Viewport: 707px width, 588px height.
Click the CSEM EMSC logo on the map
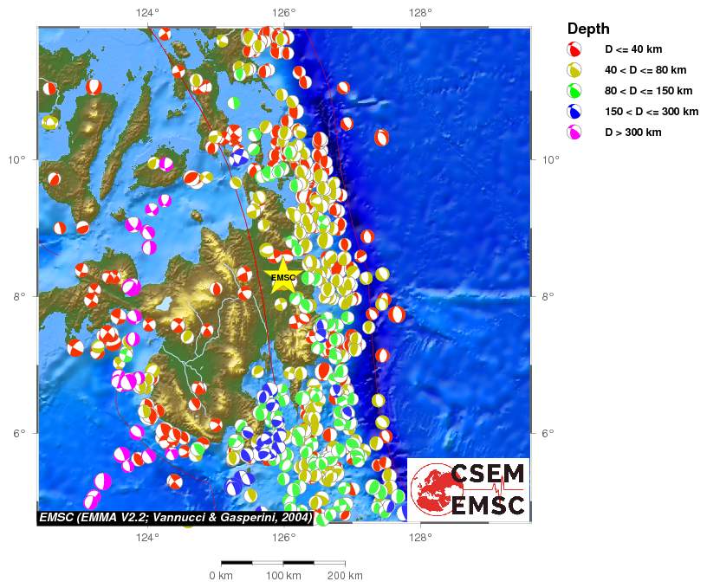pyautogui.click(x=468, y=489)
